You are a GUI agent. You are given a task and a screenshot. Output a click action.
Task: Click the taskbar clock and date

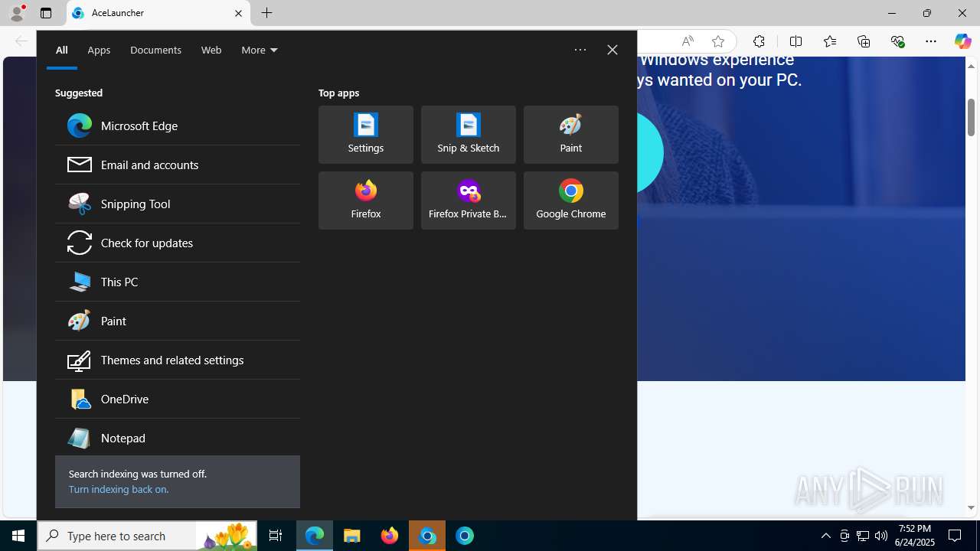tap(915, 536)
